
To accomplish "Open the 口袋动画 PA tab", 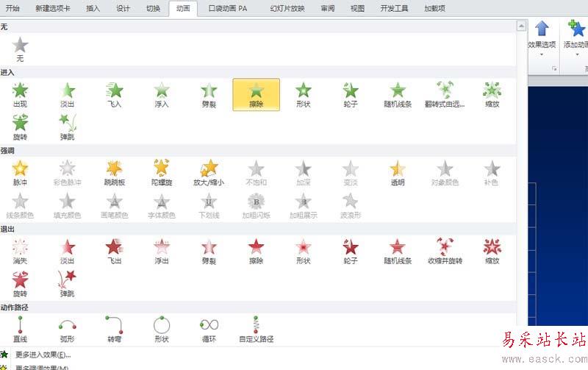I will pos(228,8).
